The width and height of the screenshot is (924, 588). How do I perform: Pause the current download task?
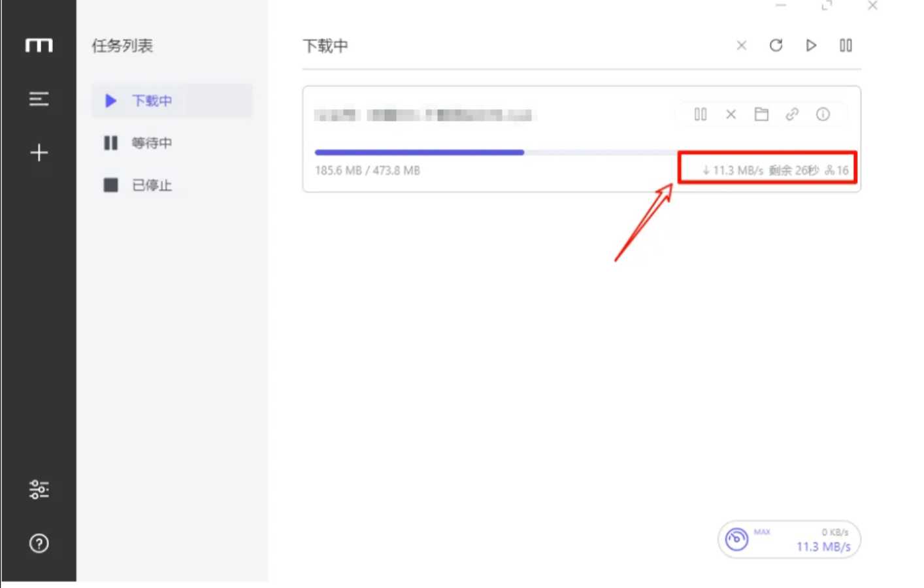pyautogui.click(x=701, y=114)
